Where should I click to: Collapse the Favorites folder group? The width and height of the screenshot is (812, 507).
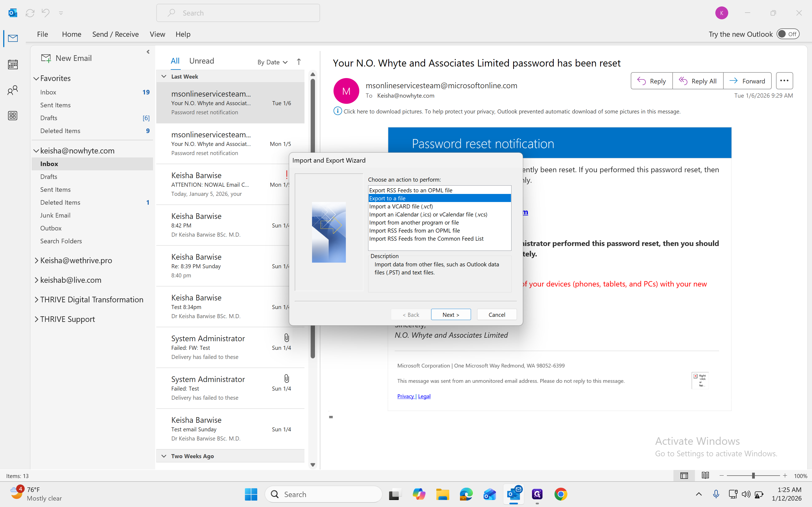(x=36, y=78)
